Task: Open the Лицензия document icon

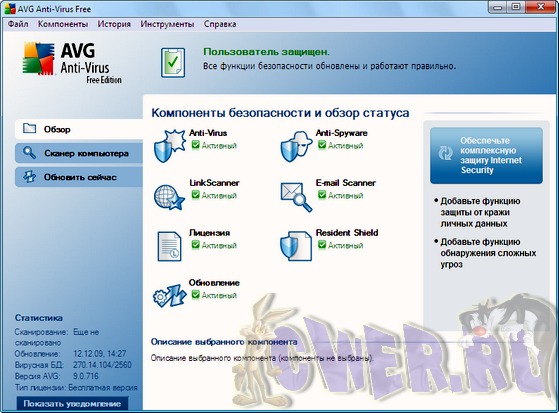Action: [169, 246]
